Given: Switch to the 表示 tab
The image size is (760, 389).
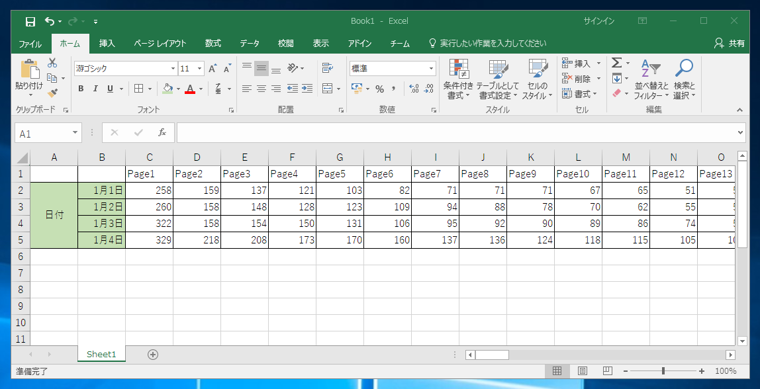Looking at the screenshot, I should [x=321, y=44].
